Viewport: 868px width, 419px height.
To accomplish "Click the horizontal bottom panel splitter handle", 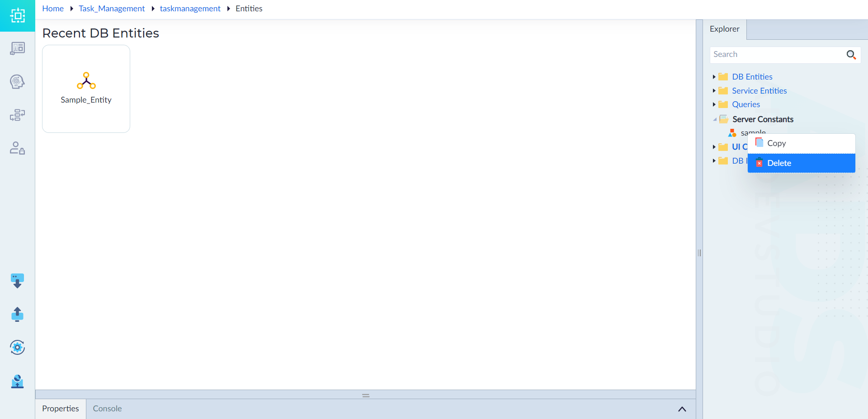I will (366, 395).
